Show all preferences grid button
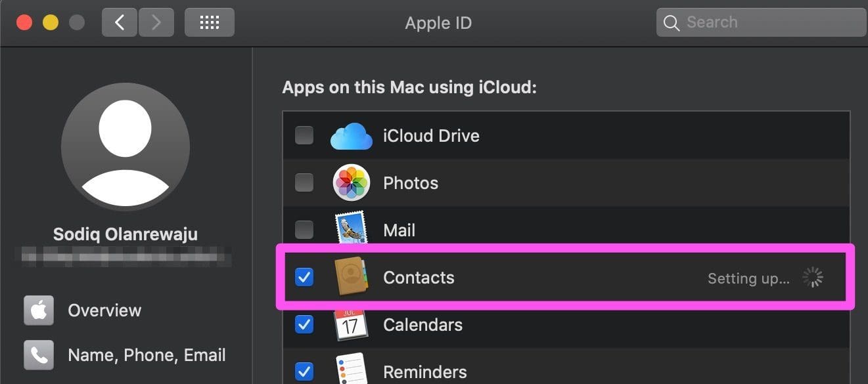Image resolution: width=868 pixels, height=384 pixels. pyautogui.click(x=210, y=22)
